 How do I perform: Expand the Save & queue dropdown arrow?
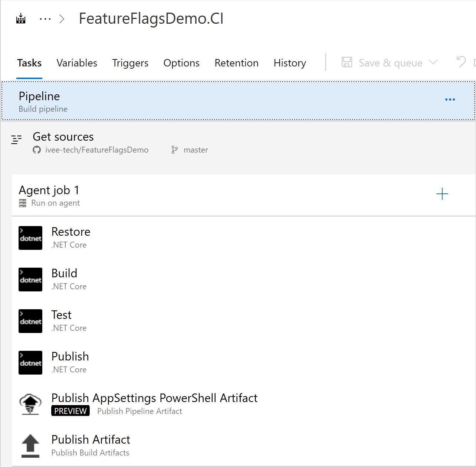point(433,62)
